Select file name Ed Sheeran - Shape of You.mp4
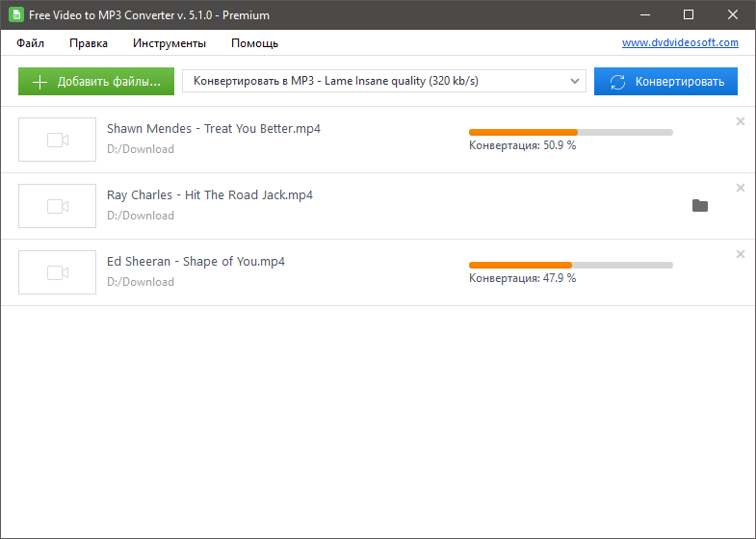Viewport: 756px width, 539px height. (196, 262)
